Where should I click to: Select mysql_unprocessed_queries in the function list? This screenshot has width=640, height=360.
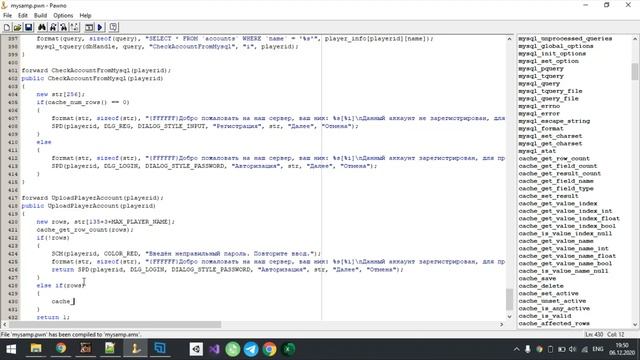point(565,38)
